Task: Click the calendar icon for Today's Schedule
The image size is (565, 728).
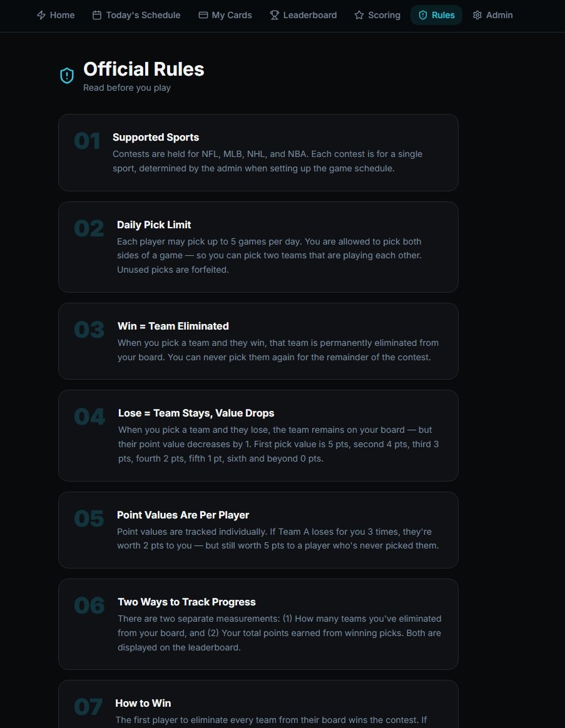Action: (x=97, y=15)
